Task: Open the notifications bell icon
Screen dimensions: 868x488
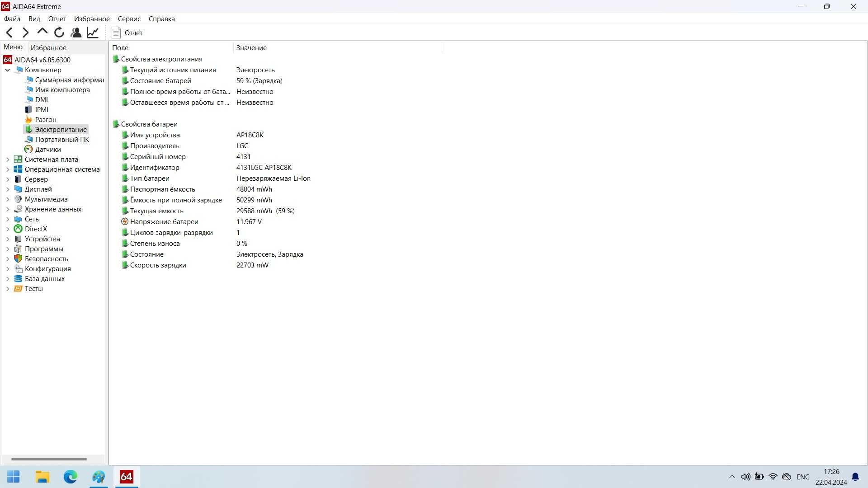Action: (x=855, y=477)
